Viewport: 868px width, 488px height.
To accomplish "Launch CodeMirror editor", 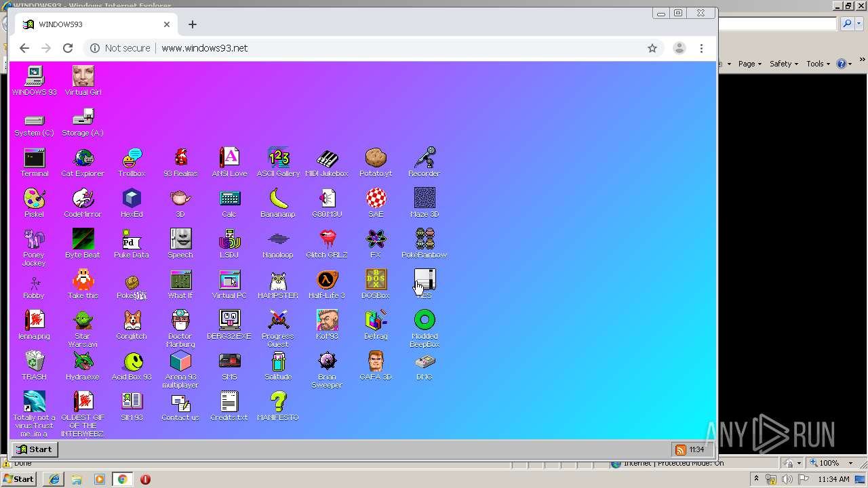I will (83, 203).
